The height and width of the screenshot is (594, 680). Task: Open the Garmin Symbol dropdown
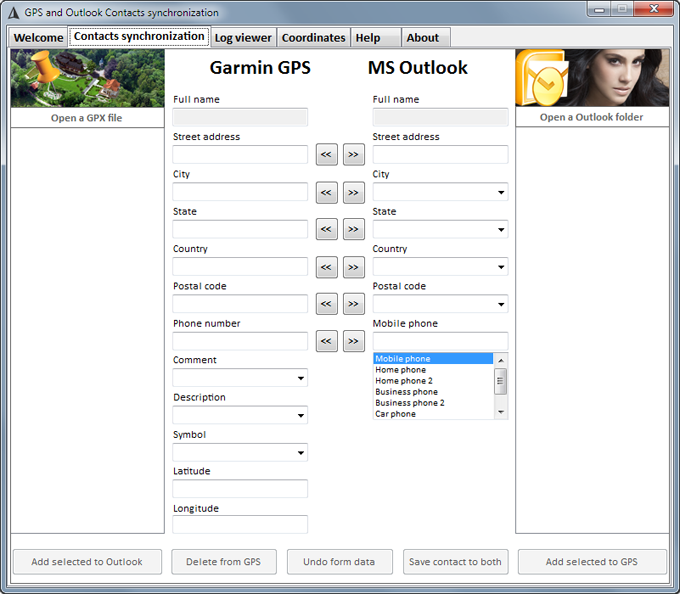301,453
